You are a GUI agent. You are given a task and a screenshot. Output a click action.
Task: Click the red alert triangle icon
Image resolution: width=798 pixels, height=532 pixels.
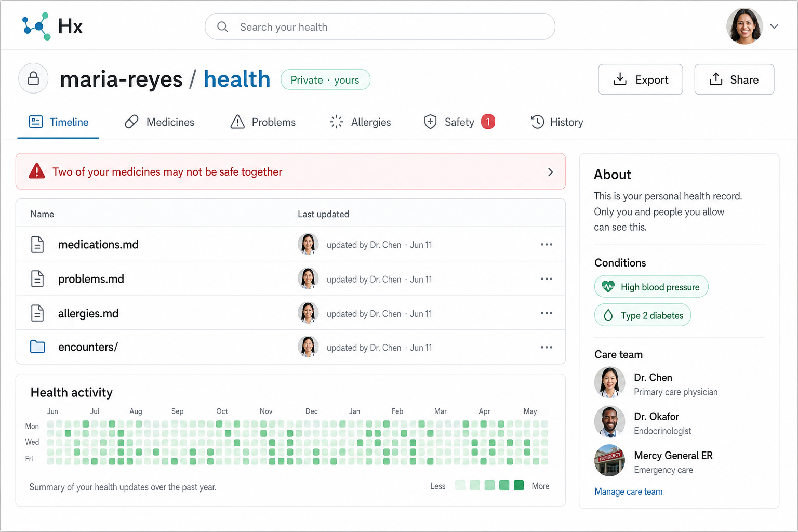(36, 171)
